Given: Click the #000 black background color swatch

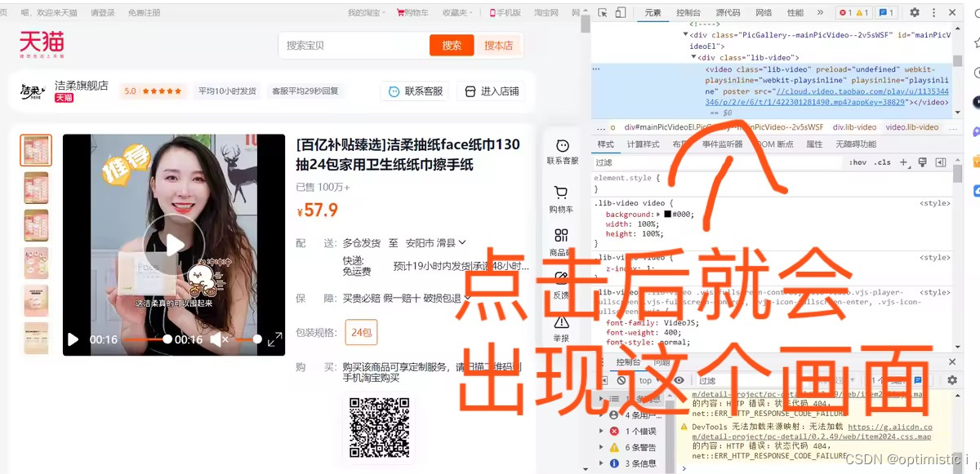Looking at the screenshot, I should tap(667, 215).
